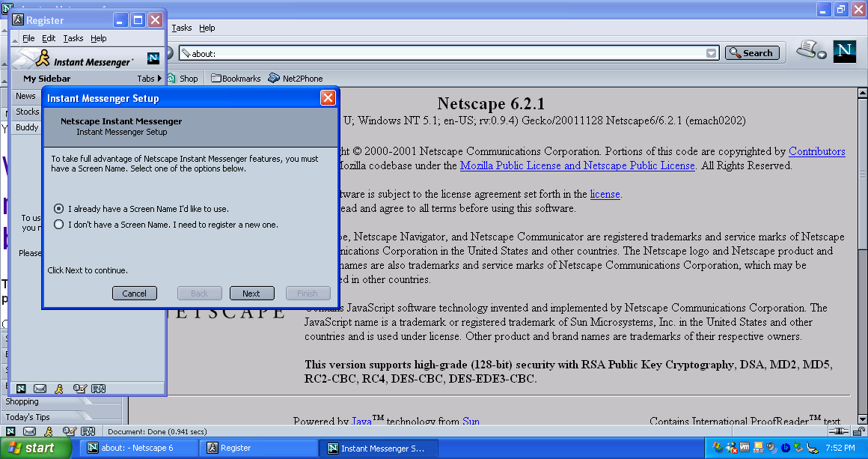This screenshot has width=868, height=459.
Task: Open the Help menu in the browser menu bar
Action: (x=207, y=28)
